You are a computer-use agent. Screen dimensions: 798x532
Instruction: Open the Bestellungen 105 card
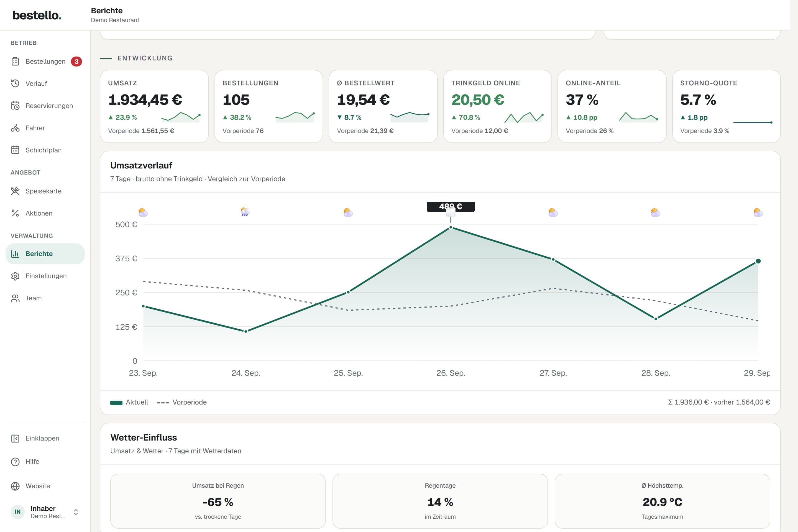click(x=269, y=106)
